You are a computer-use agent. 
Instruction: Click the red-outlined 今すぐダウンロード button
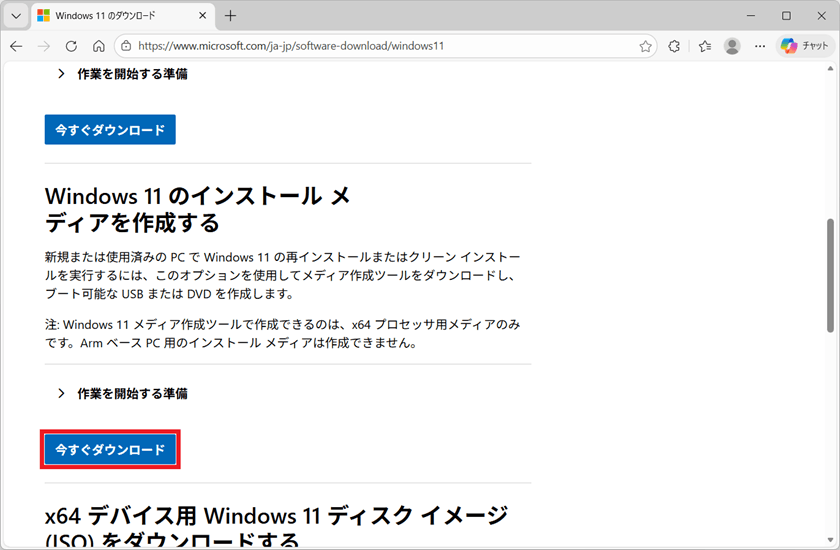click(110, 450)
